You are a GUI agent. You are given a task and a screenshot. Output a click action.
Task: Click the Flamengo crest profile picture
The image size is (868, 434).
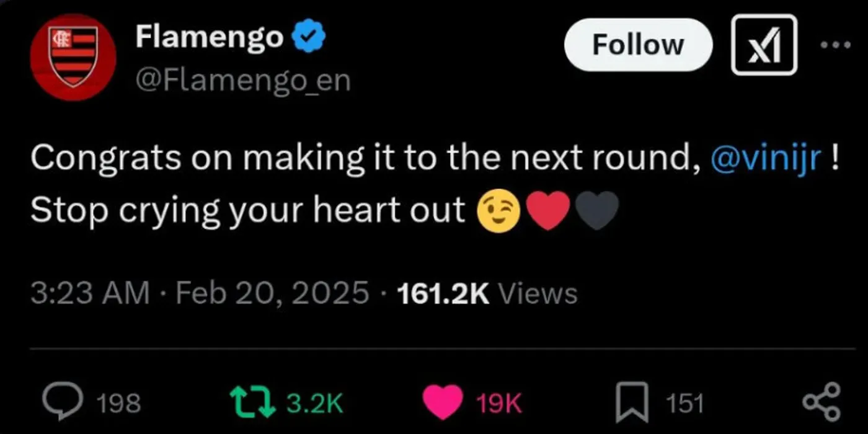point(73,57)
